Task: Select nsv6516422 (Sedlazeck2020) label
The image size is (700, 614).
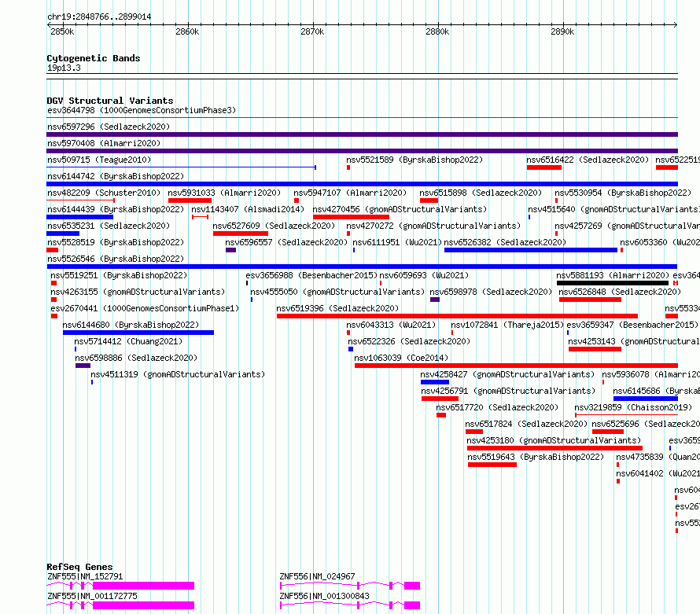Action: click(588, 160)
